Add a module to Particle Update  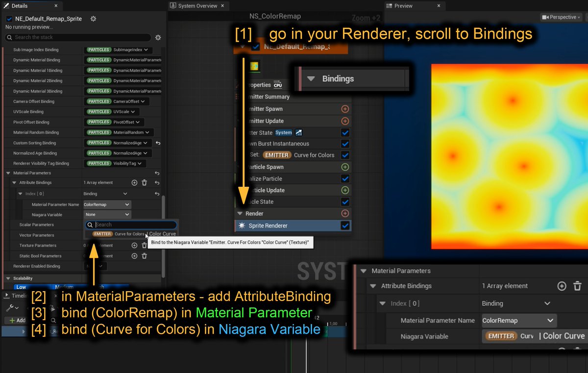coord(345,190)
